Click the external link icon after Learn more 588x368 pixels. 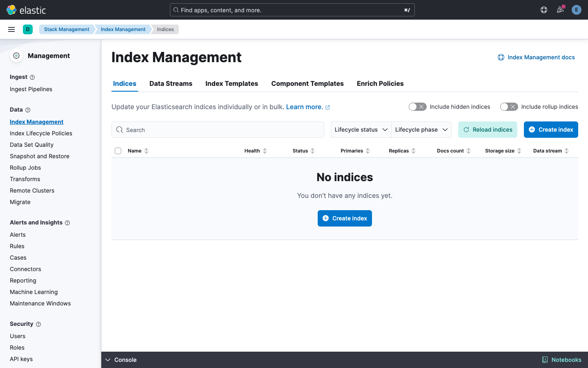point(327,108)
